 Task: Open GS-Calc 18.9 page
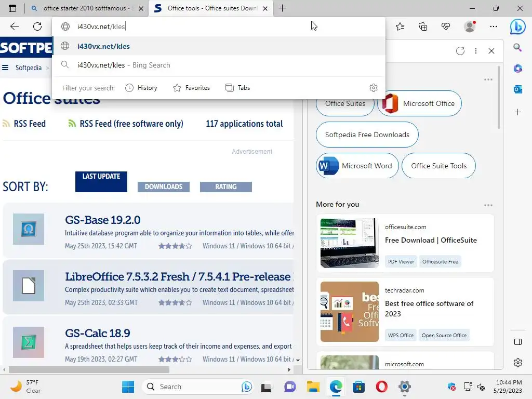98,333
